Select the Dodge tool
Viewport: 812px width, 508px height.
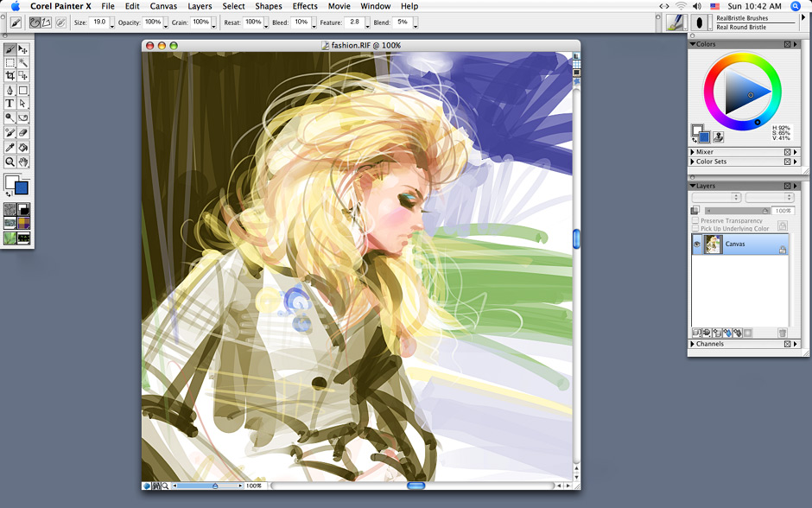[10, 118]
